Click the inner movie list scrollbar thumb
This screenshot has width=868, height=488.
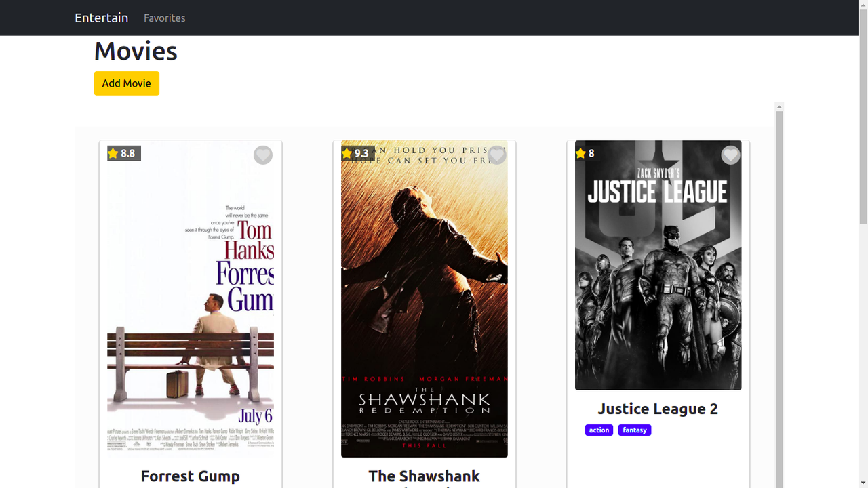click(x=779, y=300)
